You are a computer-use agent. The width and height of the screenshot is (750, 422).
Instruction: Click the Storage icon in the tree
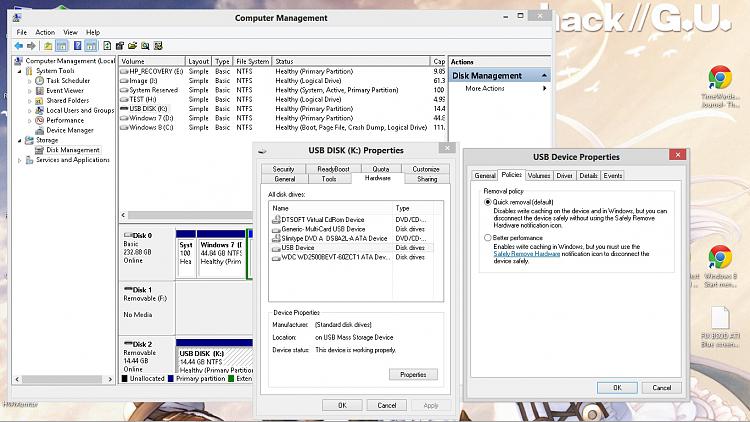pyautogui.click(x=29, y=140)
